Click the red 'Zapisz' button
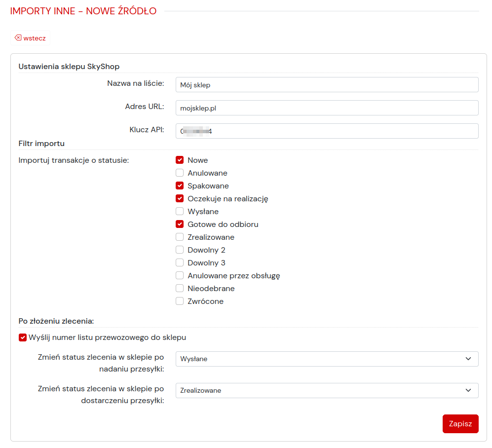This screenshot has width=492, height=448. click(x=460, y=424)
